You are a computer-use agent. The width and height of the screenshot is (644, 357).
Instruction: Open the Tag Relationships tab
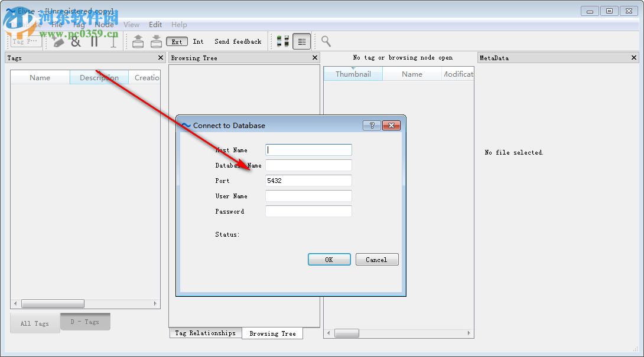(206, 333)
